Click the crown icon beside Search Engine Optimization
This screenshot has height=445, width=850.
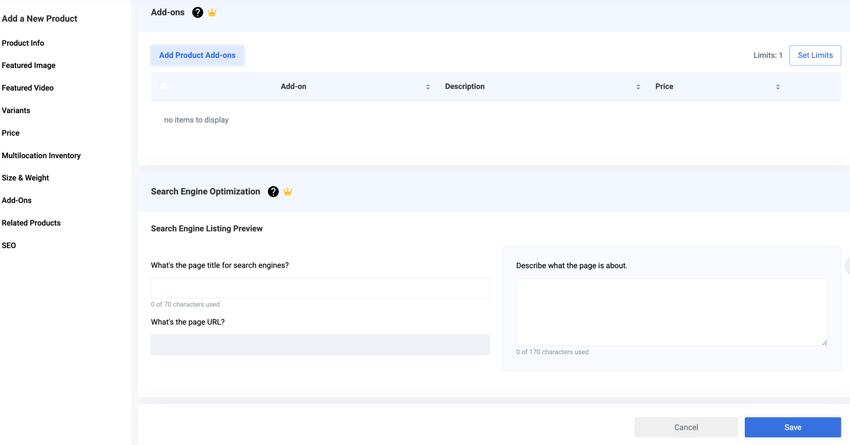tap(288, 191)
